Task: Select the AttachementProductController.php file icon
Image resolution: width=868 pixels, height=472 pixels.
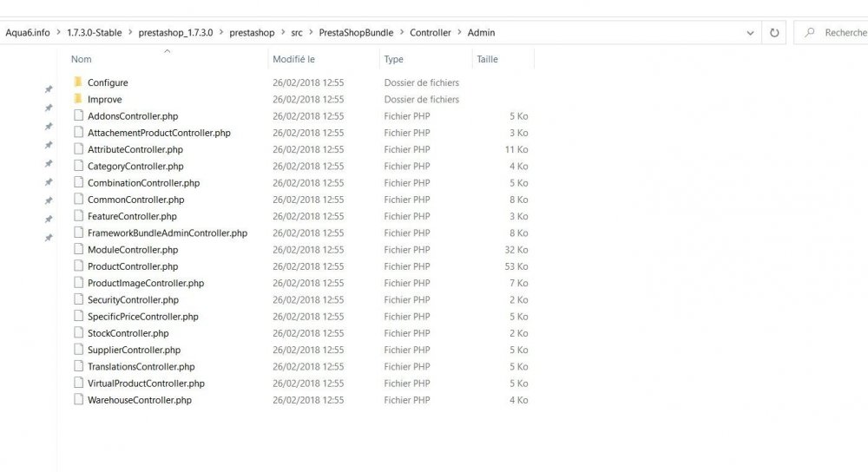Action: click(x=79, y=132)
